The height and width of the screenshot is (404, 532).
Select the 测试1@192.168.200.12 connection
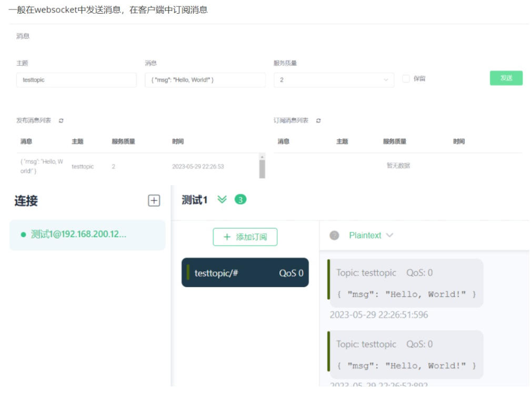(87, 235)
